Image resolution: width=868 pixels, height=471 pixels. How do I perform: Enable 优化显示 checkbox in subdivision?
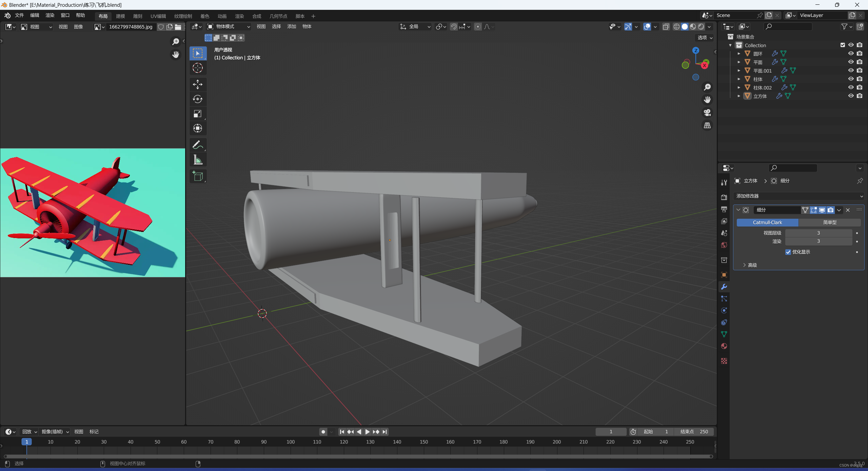coord(789,251)
